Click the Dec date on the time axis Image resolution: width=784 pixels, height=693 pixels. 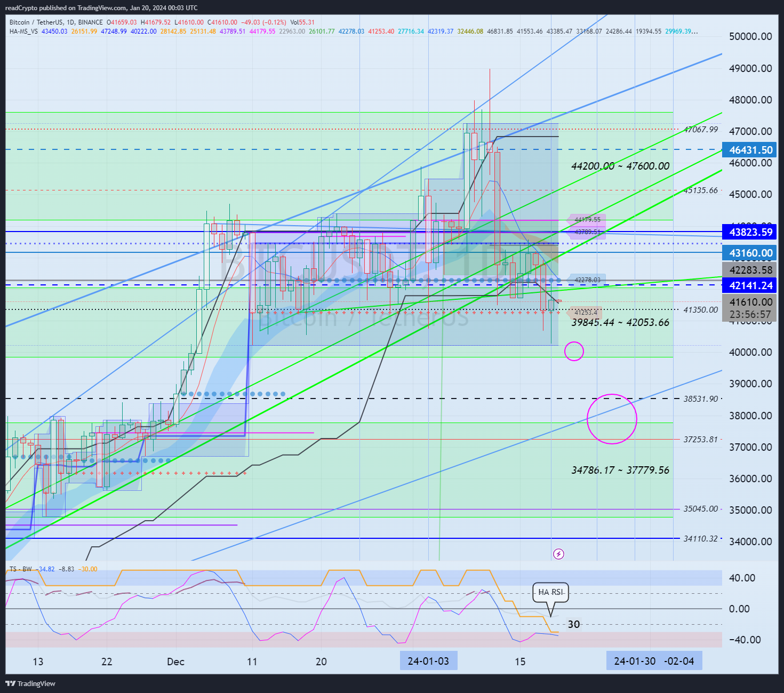[x=175, y=662]
